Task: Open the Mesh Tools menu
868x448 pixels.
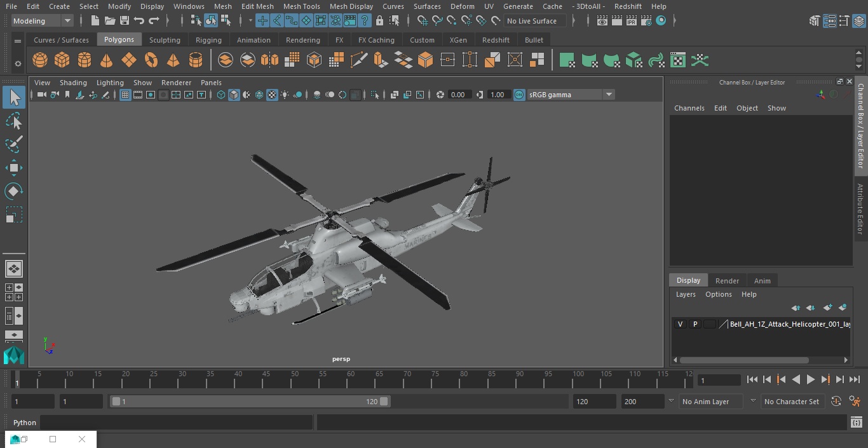Action: pyautogui.click(x=301, y=6)
